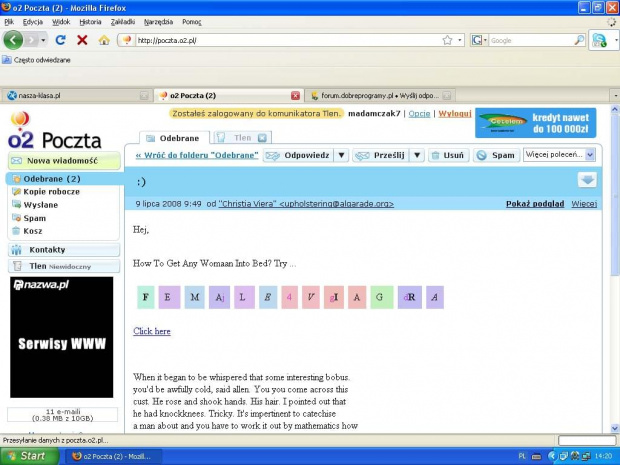Click the Więcej link in message header

tap(584, 204)
